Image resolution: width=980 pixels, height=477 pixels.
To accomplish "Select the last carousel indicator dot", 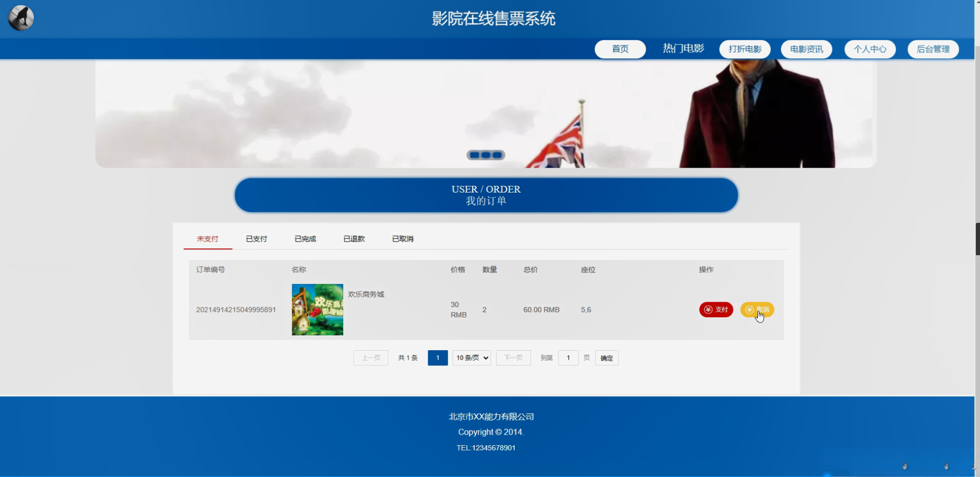I will tap(498, 155).
